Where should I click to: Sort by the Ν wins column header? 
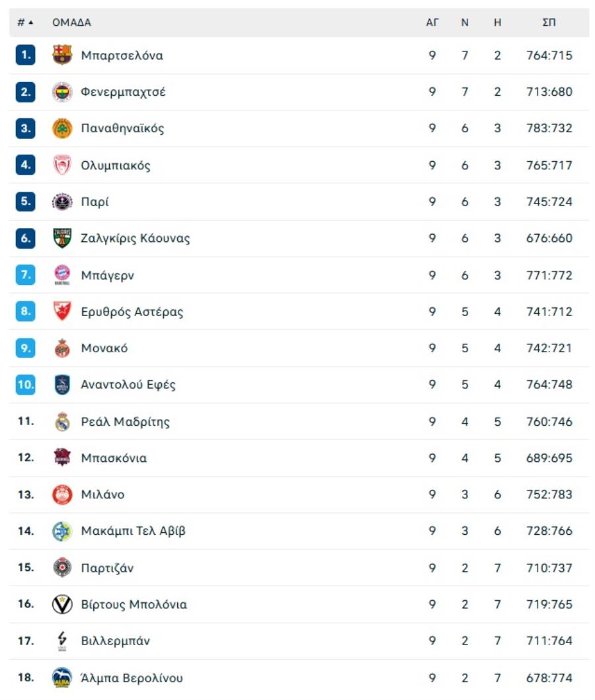point(465,22)
